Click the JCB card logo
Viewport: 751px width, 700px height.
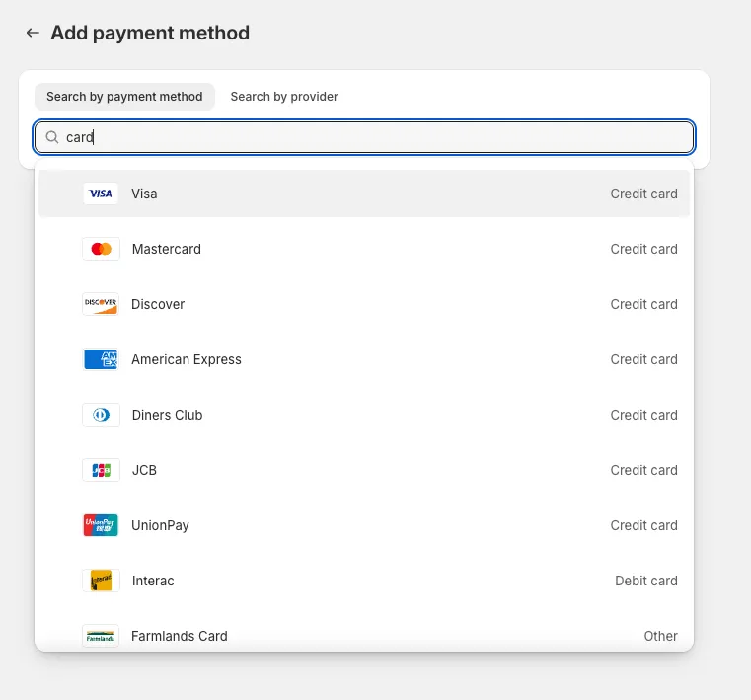click(x=101, y=470)
